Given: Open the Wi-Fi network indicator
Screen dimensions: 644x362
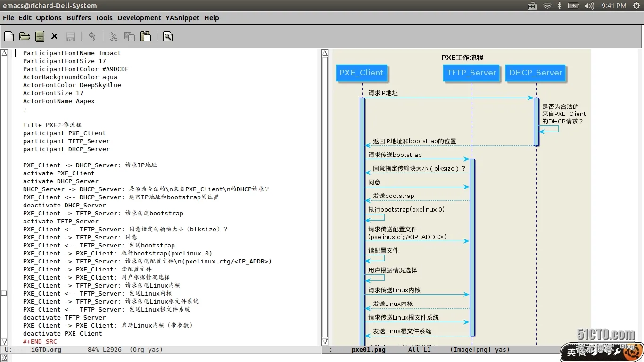Looking at the screenshot, I should pos(547,6).
